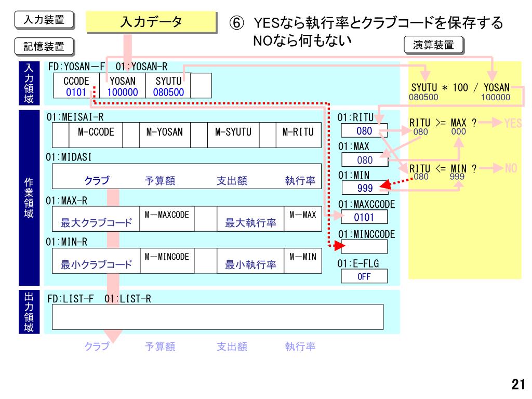The height and width of the screenshot is (399, 532).
Task: Click the empty 01:MINCCODE value box
Action: coord(364,247)
